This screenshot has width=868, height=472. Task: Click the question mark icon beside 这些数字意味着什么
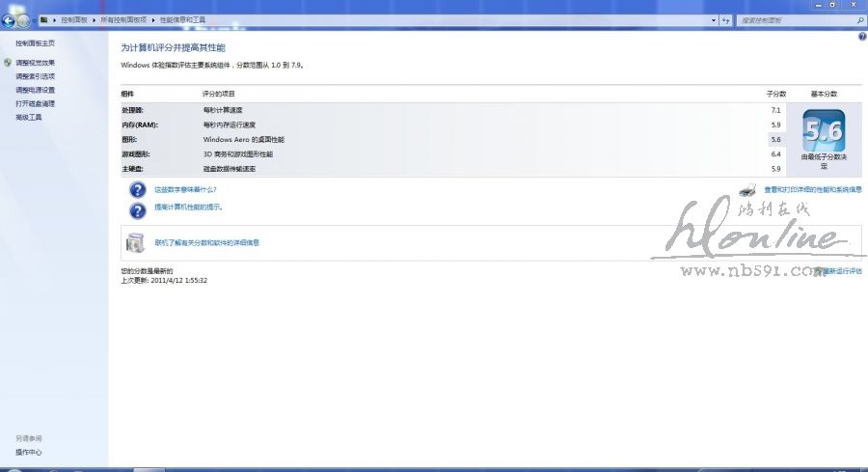pyautogui.click(x=137, y=189)
